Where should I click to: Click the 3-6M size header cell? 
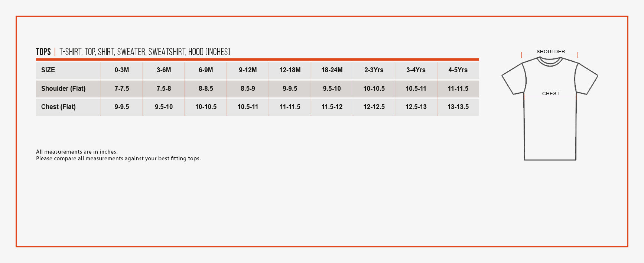[x=164, y=70]
